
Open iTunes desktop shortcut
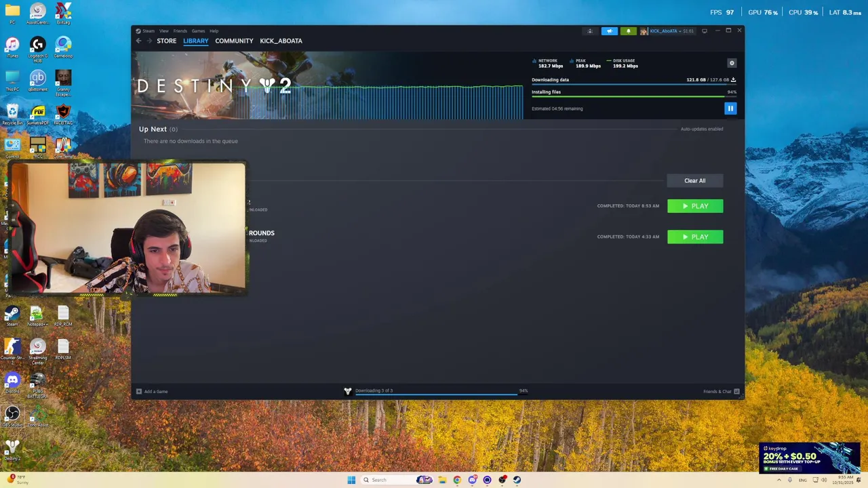pos(12,47)
